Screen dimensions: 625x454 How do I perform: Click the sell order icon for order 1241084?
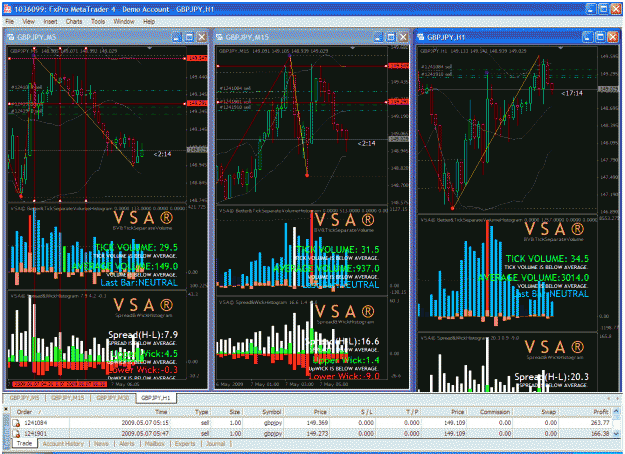pyautogui.click(x=16, y=423)
